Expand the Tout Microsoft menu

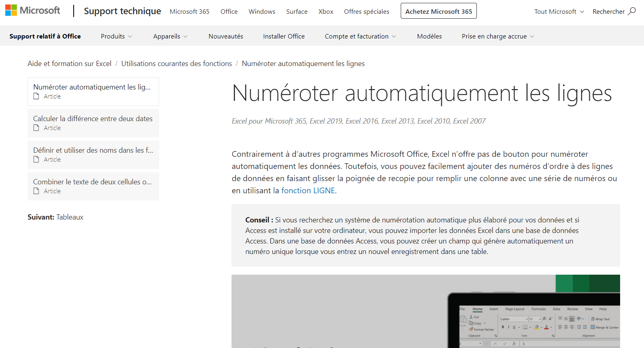point(559,11)
